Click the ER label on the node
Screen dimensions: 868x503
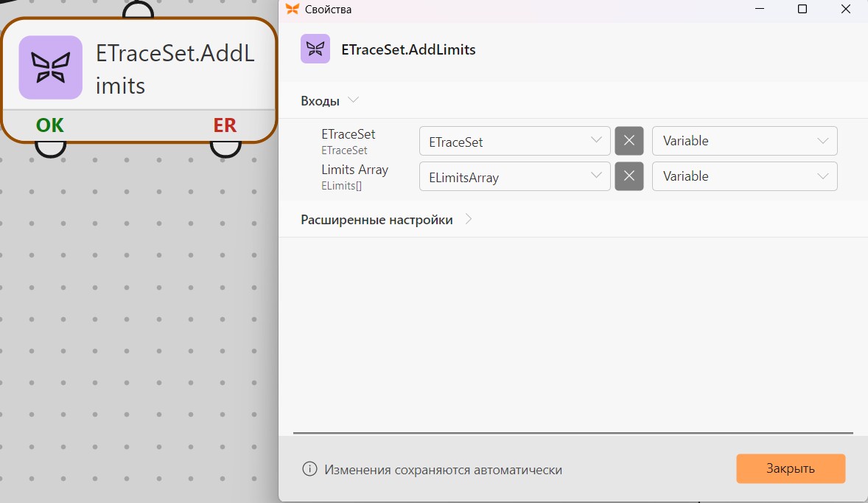click(x=225, y=125)
